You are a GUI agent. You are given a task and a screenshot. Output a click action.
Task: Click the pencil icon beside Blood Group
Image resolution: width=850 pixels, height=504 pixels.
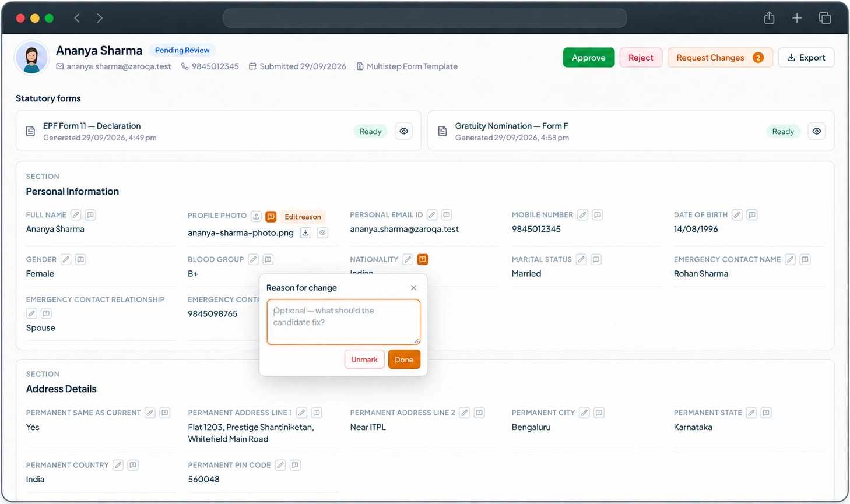point(253,259)
